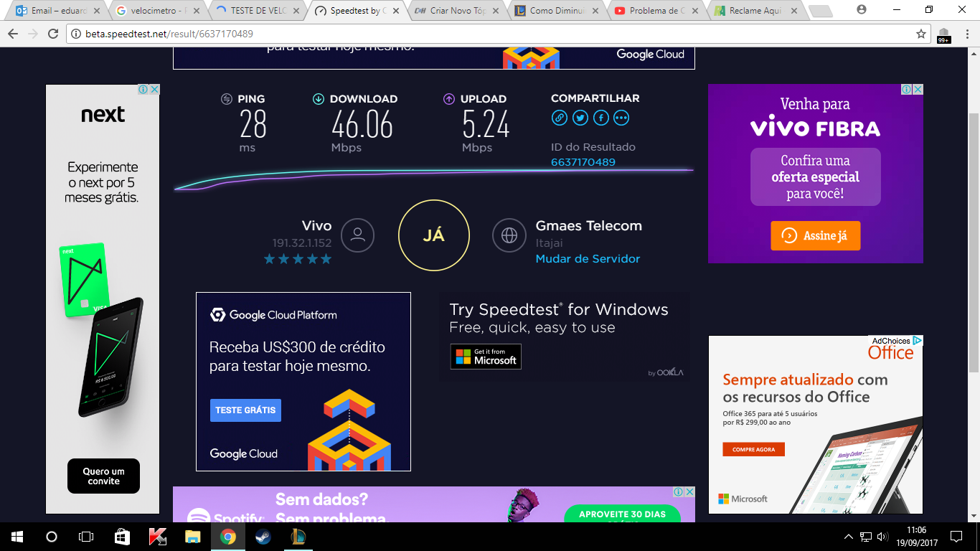Click the address bar URL
980x551 pixels.
tap(169, 34)
